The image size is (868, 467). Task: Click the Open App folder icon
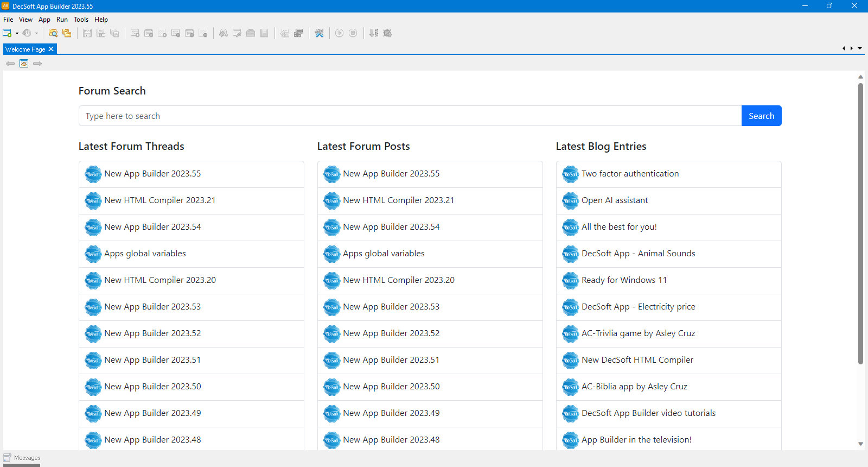(x=53, y=33)
